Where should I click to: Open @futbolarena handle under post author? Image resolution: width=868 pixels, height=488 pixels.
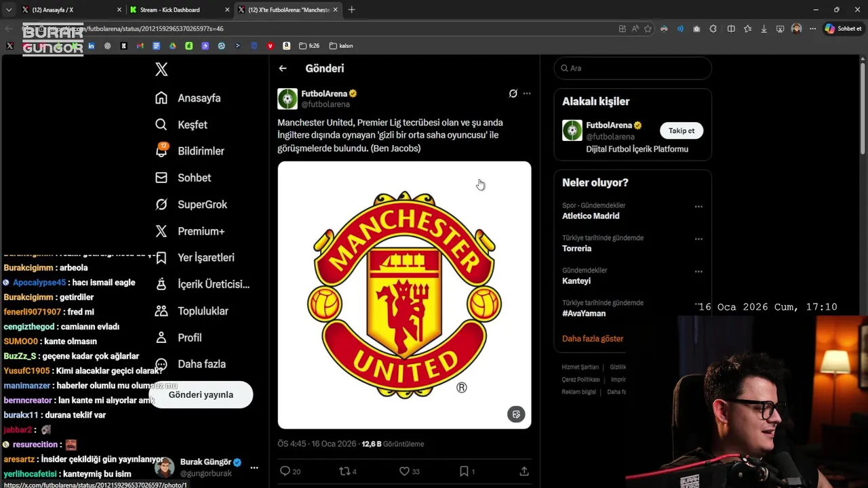[325, 104]
